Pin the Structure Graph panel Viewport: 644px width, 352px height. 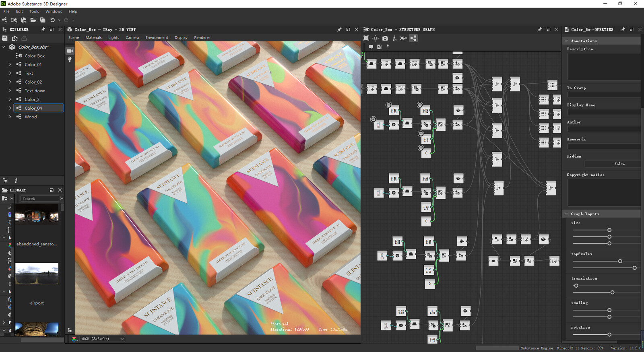pos(540,29)
